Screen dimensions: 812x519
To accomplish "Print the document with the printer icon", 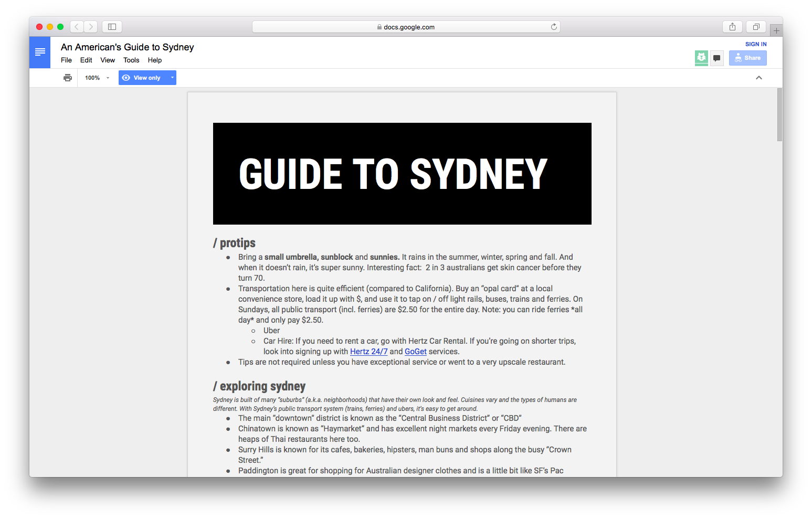I will pyautogui.click(x=68, y=78).
